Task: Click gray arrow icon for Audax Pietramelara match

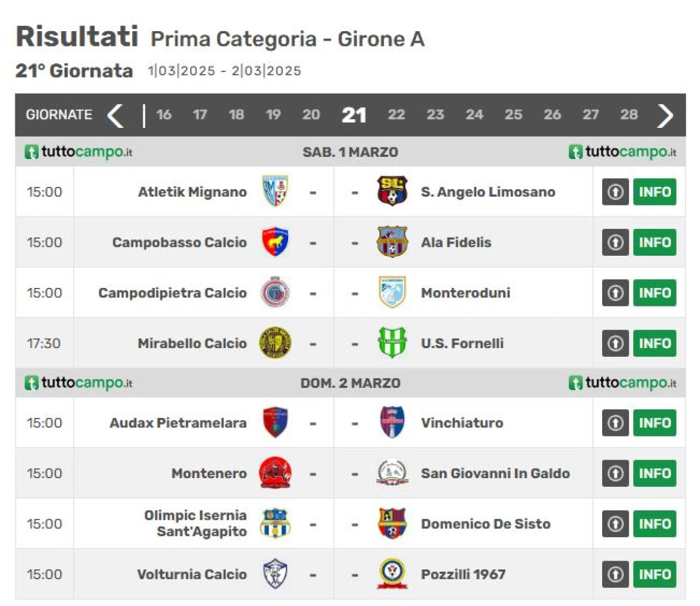Action: click(615, 423)
